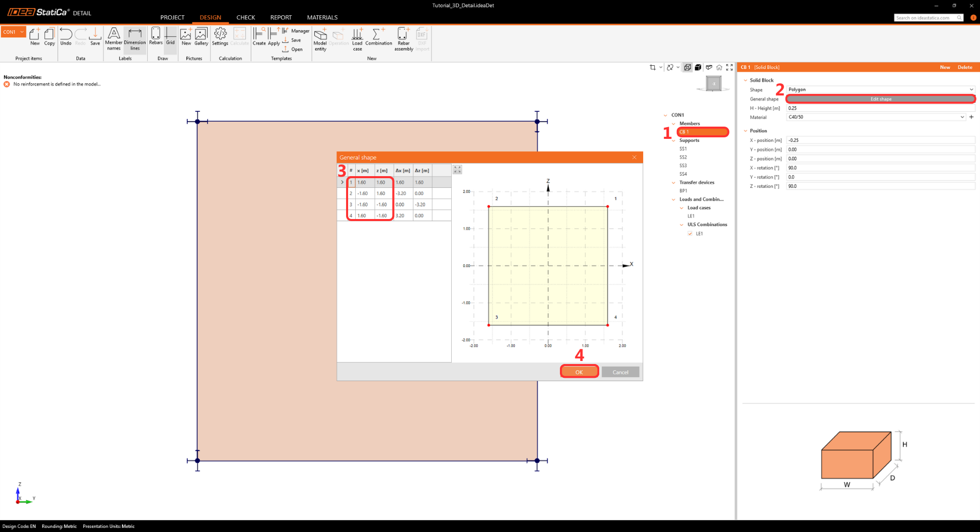Image resolution: width=980 pixels, height=532 pixels.
Task: Open calculation Settings
Action: pos(220,37)
